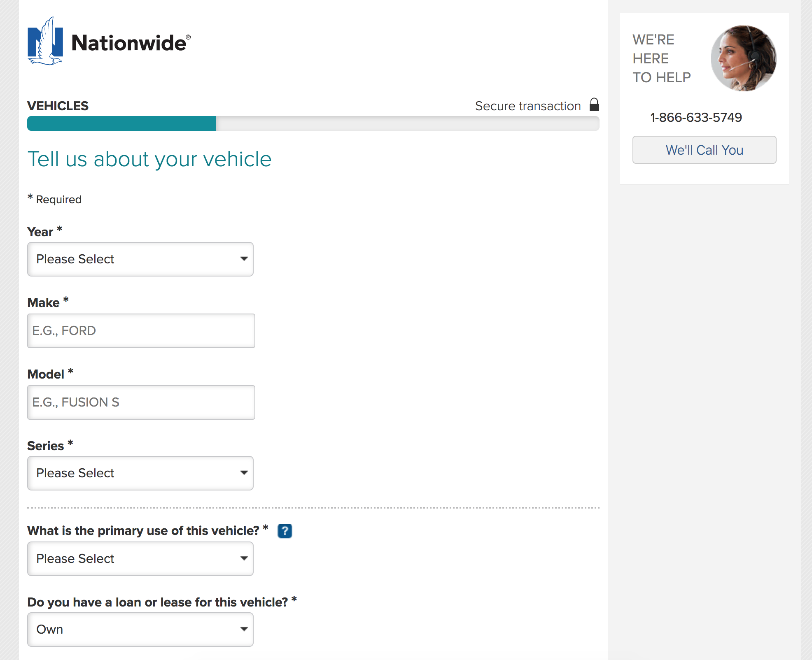This screenshot has height=660, width=812.
Task: Click the primary use dropdown caret
Action: [x=244, y=558]
